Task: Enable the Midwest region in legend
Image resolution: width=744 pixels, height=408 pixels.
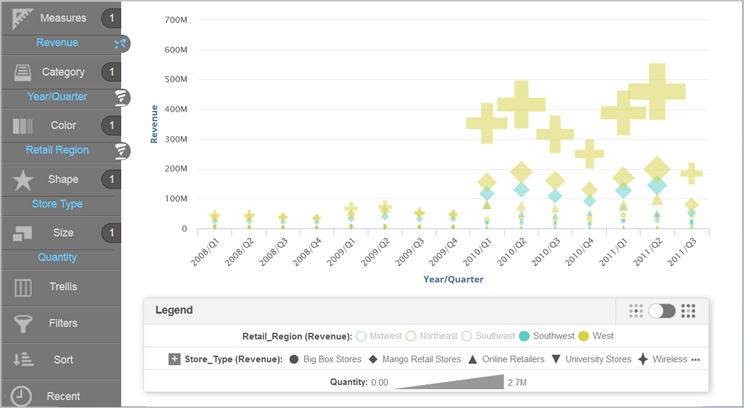Action: [361, 336]
